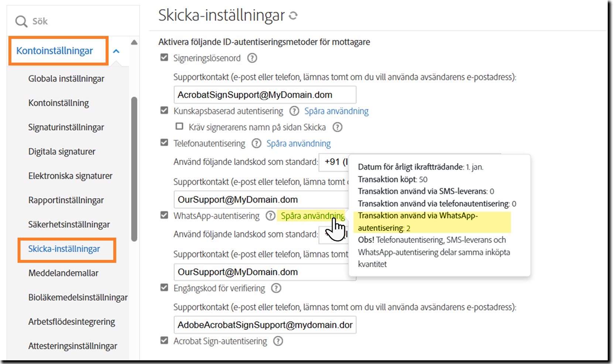This screenshot has width=614, height=364.
Task: Click the search magnifier icon
Action: pos(21,21)
